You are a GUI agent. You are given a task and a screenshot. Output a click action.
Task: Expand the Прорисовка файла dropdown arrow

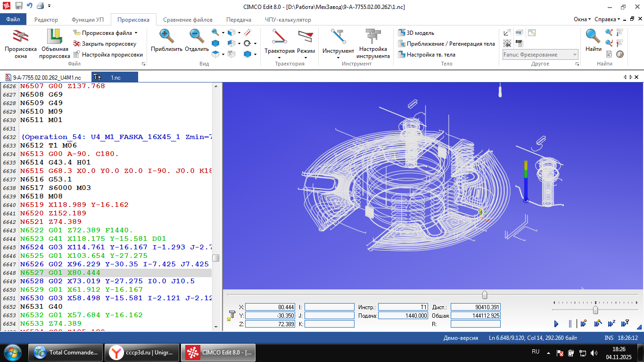[x=136, y=33]
